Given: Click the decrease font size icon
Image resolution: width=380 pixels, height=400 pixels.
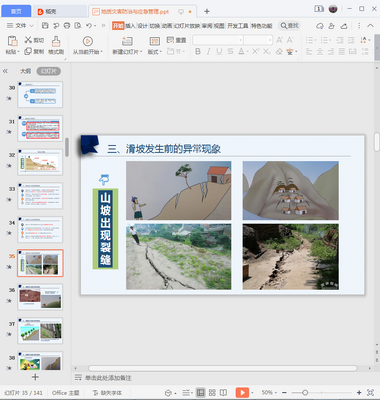Looking at the screenshot, I should [290, 40].
